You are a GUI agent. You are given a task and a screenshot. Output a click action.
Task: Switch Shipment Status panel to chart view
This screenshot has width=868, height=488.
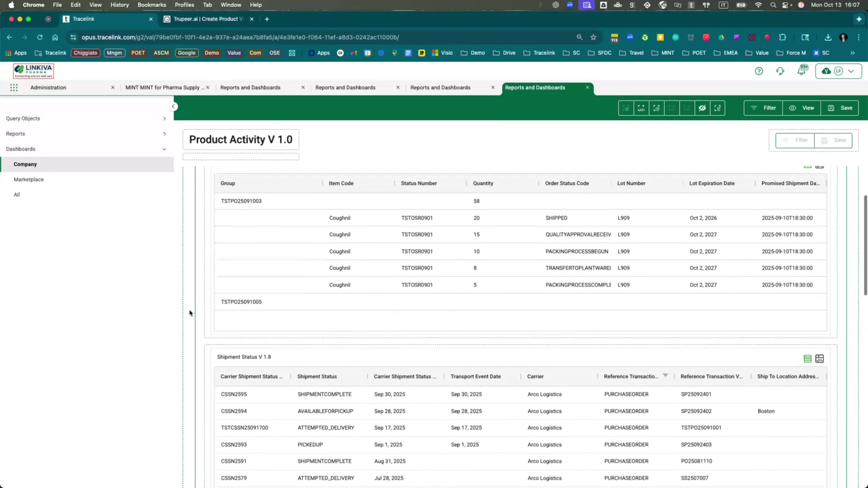820,359
